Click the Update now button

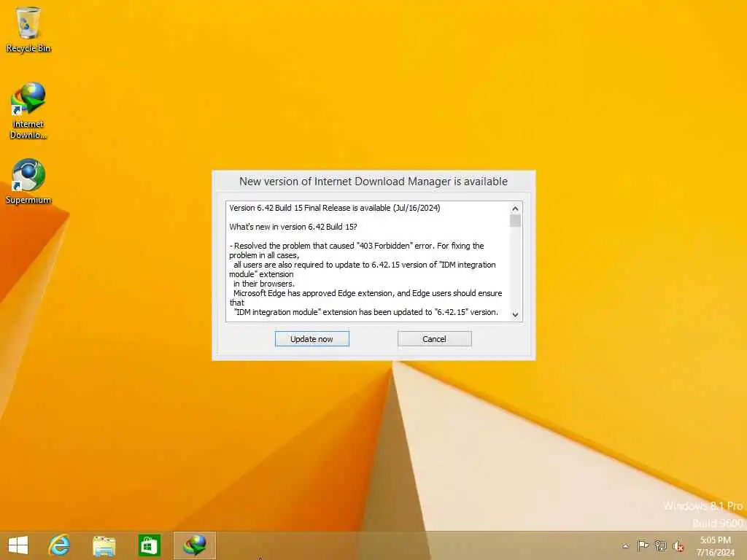[312, 339]
